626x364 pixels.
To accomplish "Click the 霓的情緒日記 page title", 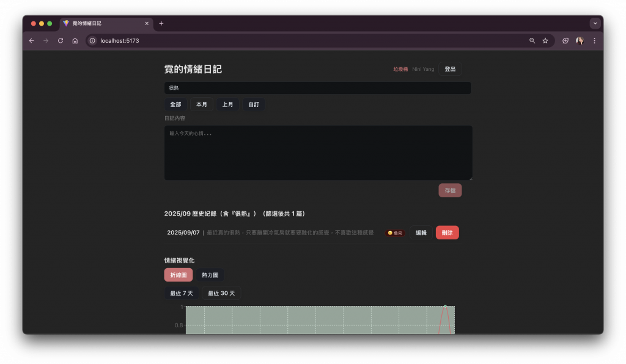I will click(193, 70).
